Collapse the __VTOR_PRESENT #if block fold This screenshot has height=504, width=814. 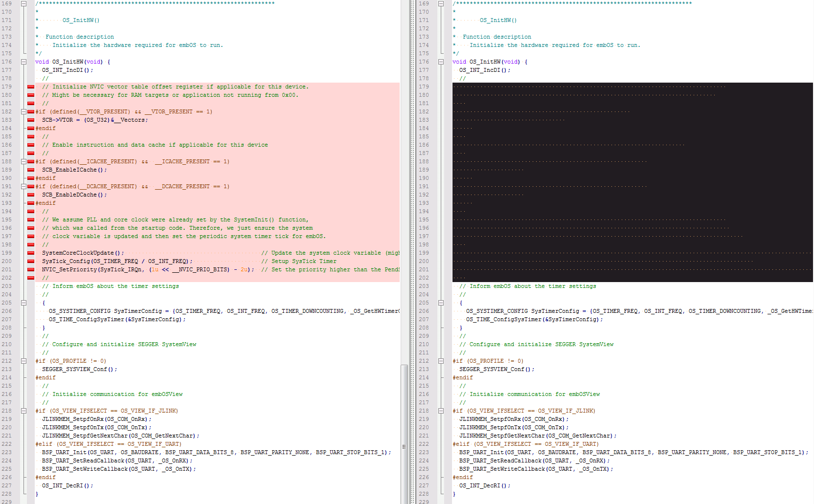23,111
